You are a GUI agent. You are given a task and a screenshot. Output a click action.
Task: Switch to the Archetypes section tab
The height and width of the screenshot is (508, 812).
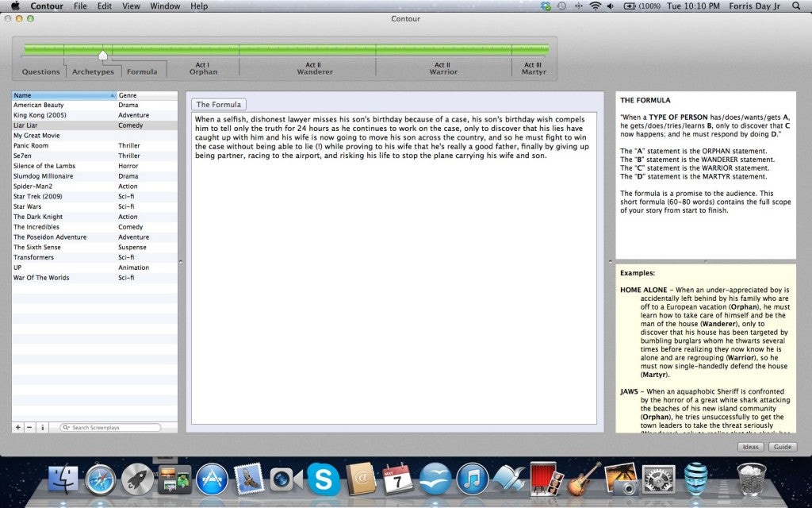[93, 71]
